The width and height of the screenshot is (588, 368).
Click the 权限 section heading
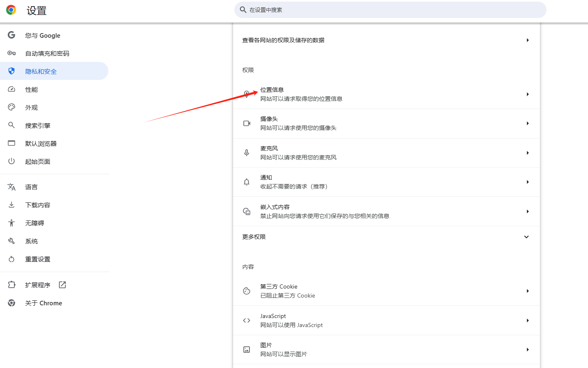click(248, 70)
